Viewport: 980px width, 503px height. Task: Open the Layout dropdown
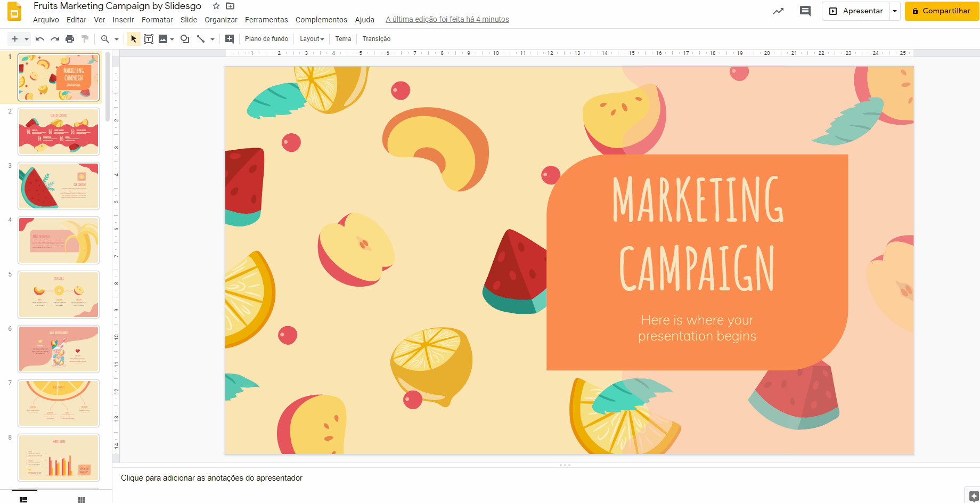[312, 39]
